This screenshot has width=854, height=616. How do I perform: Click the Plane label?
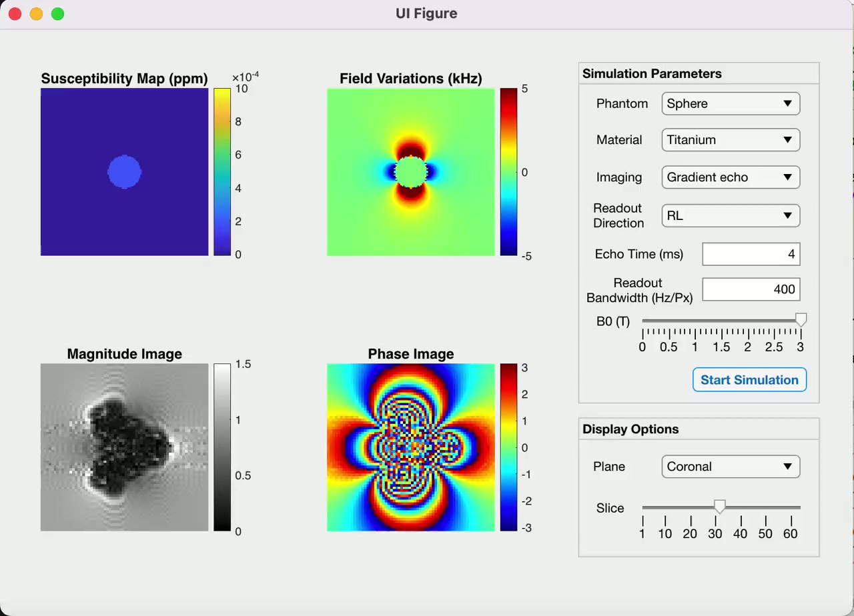tap(609, 467)
